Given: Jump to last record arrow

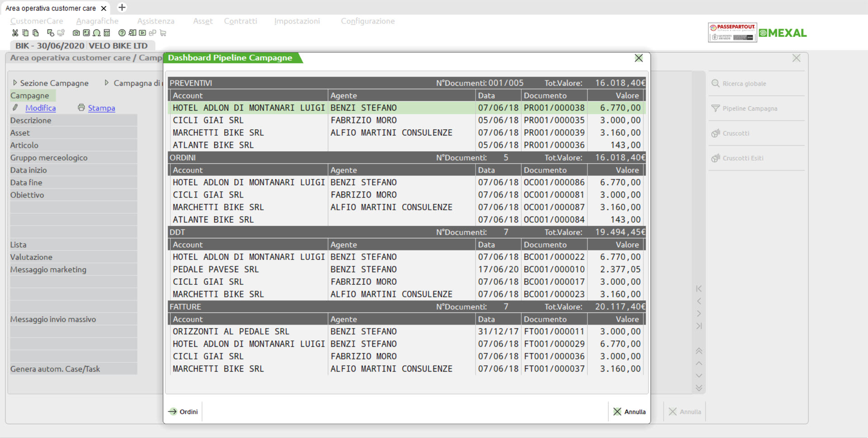Looking at the screenshot, I should click(699, 326).
